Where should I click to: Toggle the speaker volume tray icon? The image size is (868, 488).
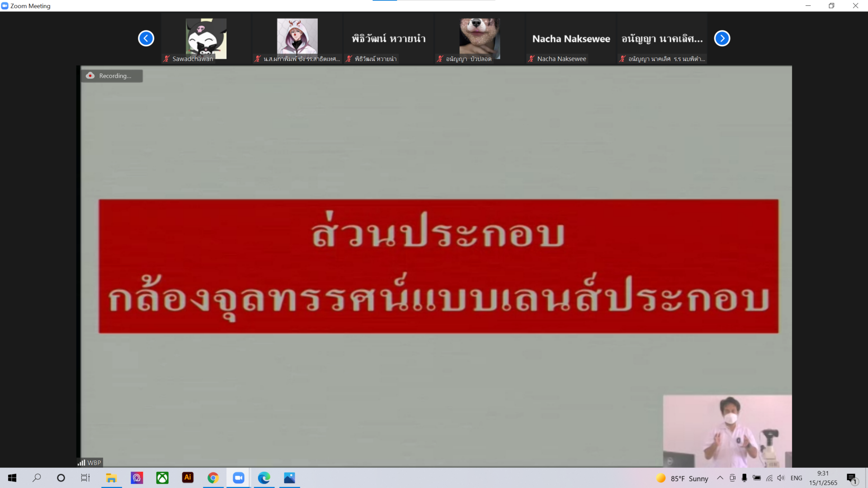click(x=781, y=478)
